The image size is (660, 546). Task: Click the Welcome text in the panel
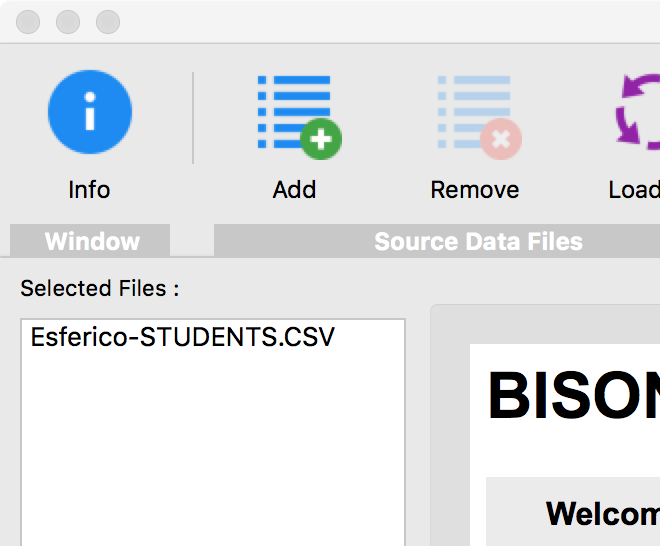point(603,514)
